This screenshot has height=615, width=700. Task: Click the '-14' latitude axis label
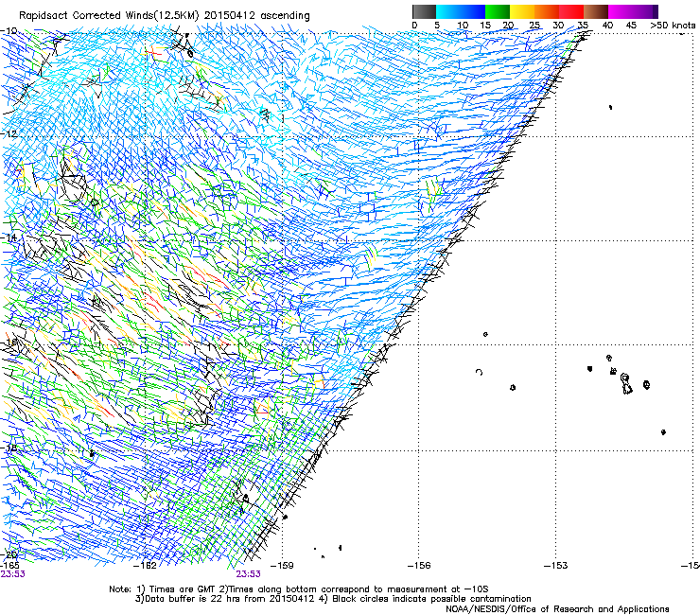(x=9, y=238)
